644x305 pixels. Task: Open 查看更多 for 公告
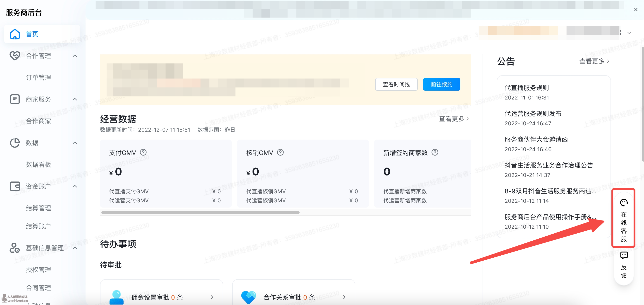[594, 61]
